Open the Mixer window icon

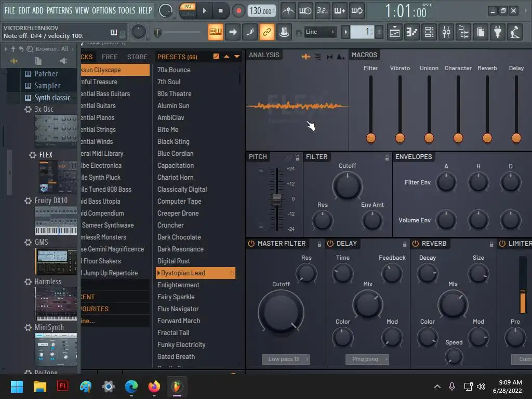point(446,32)
